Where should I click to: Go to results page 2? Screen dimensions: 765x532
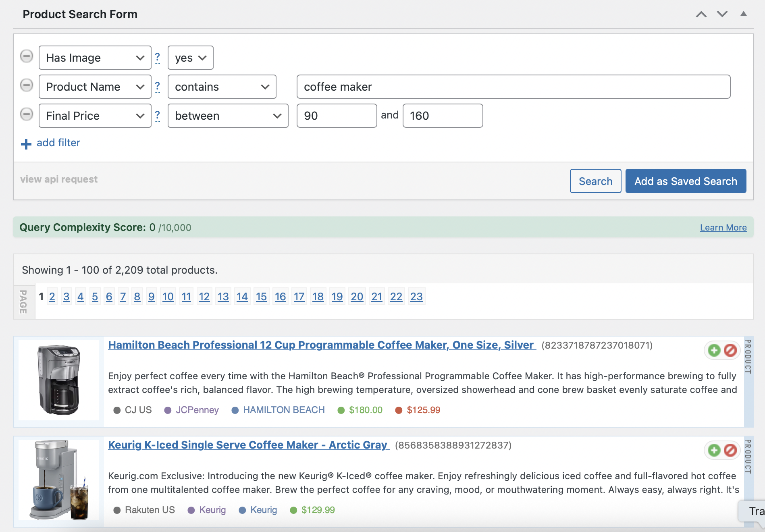(x=52, y=297)
